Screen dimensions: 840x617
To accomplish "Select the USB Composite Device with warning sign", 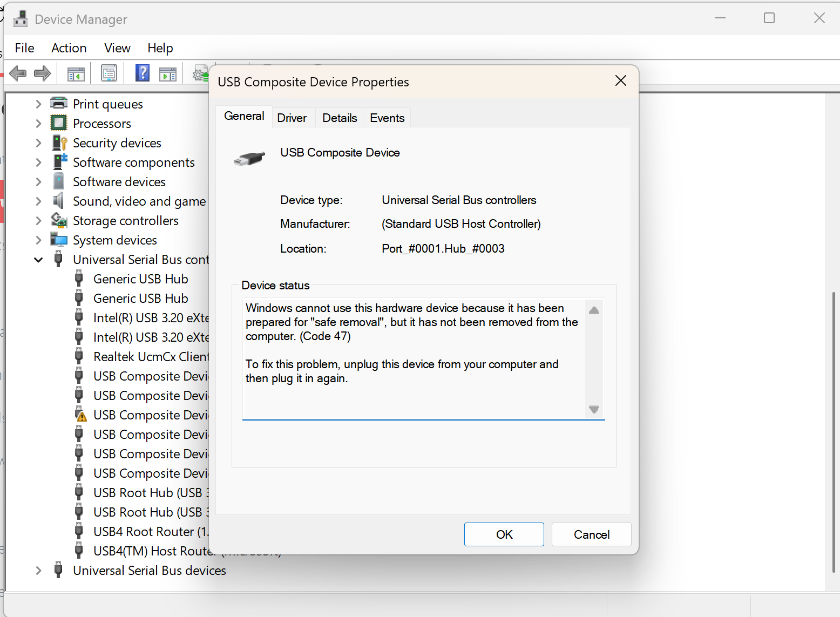I will [x=151, y=415].
